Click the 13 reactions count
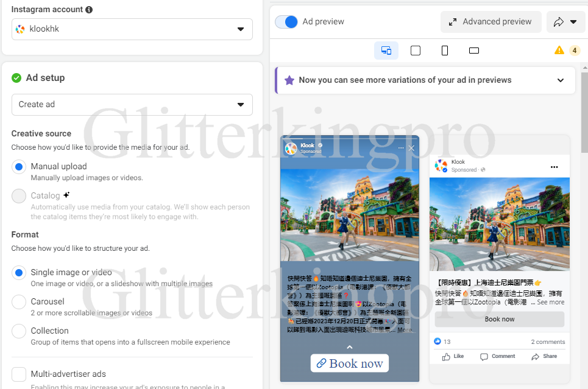The image size is (588, 389). pyautogui.click(x=447, y=342)
